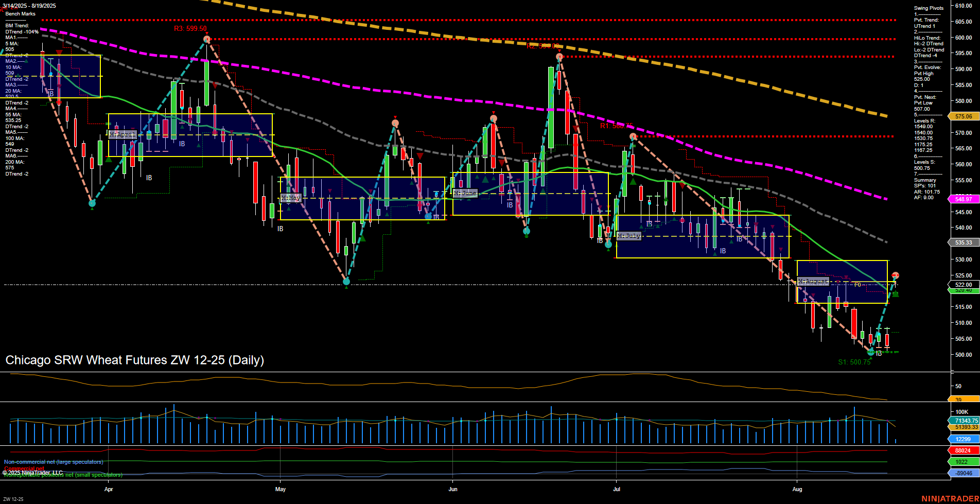Toggle Non-commercial net (large speculators) legend
This screenshot has width=980, height=504.
(53, 462)
